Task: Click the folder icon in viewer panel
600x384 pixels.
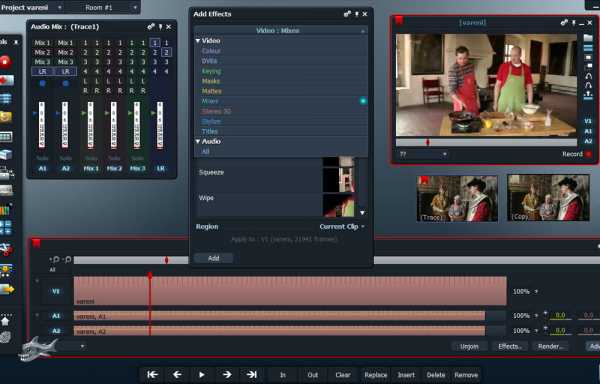Action: [588, 37]
